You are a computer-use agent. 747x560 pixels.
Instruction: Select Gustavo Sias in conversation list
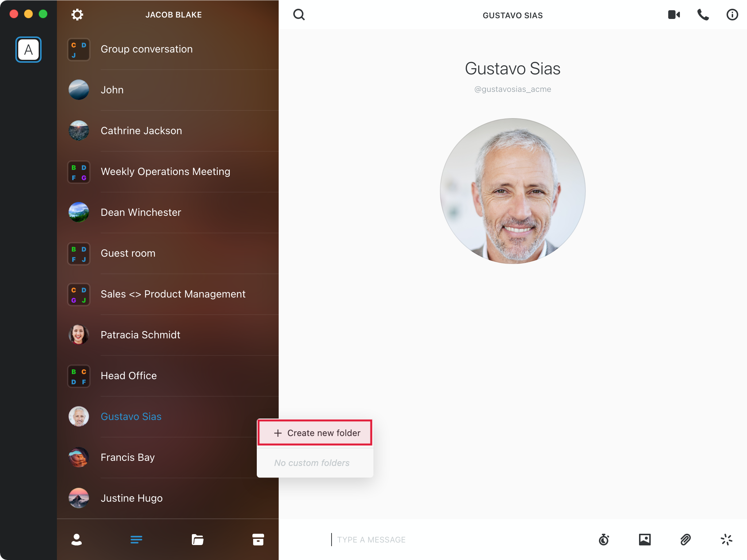pyautogui.click(x=168, y=417)
